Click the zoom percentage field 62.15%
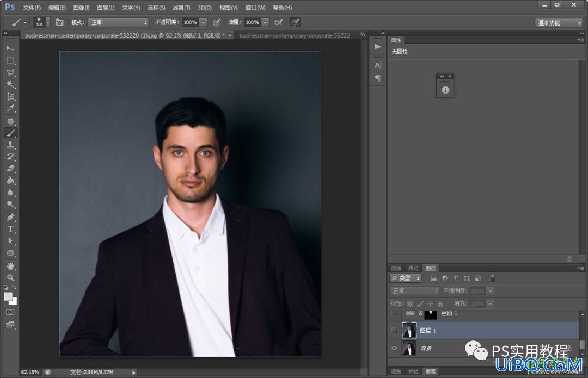 pyautogui.click(x=30, y=372)
